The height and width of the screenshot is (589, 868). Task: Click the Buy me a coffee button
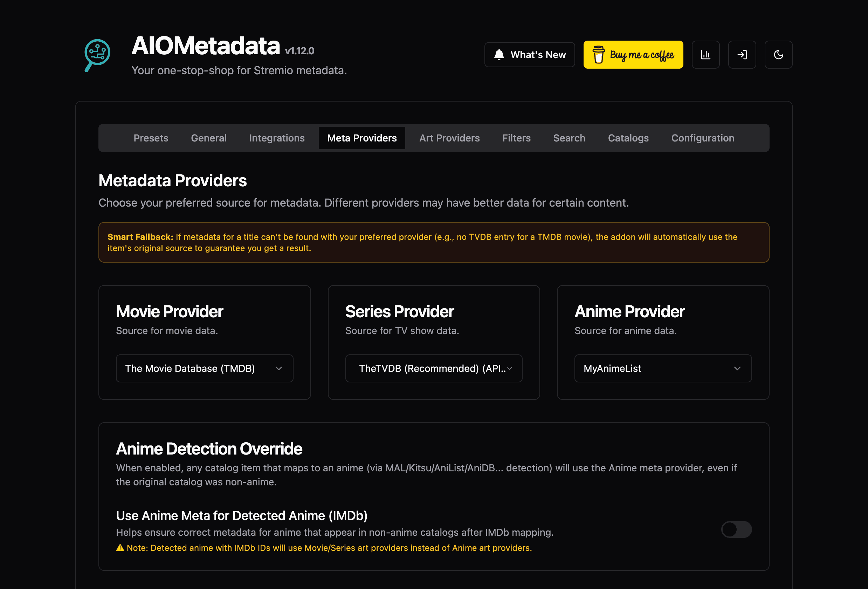(x=633, y=55)
